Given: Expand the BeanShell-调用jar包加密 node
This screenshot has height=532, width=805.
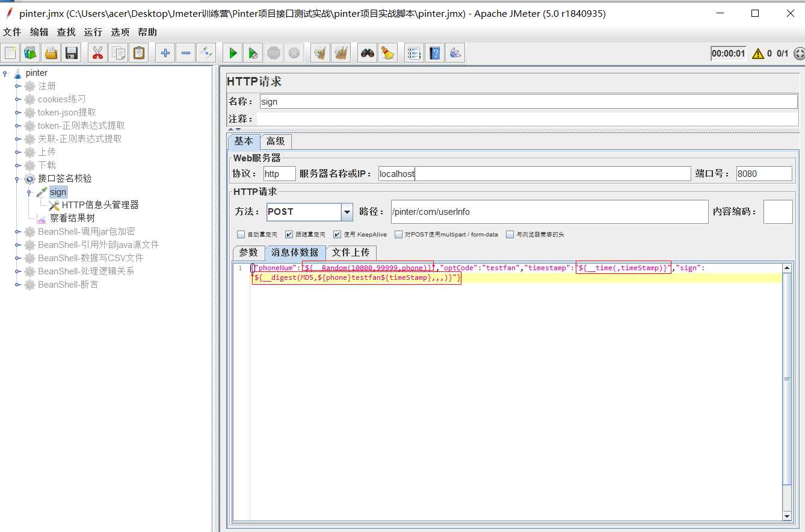Looking at the screenshot, I should [18, 232].
